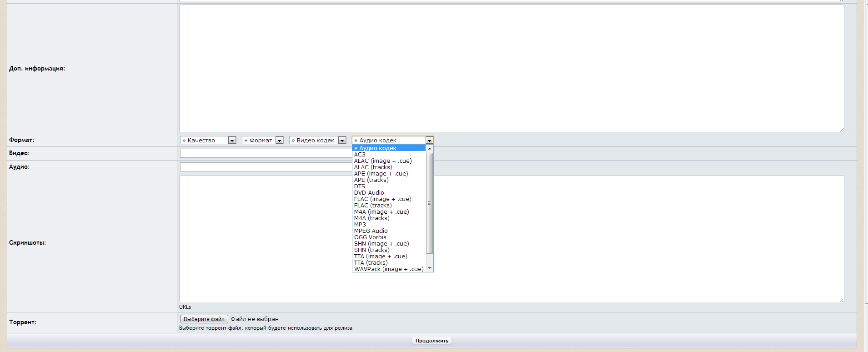Click the 'Формат:' row label
The width and height of the screenshot is (868, 352).
click(x=21, y=140)
